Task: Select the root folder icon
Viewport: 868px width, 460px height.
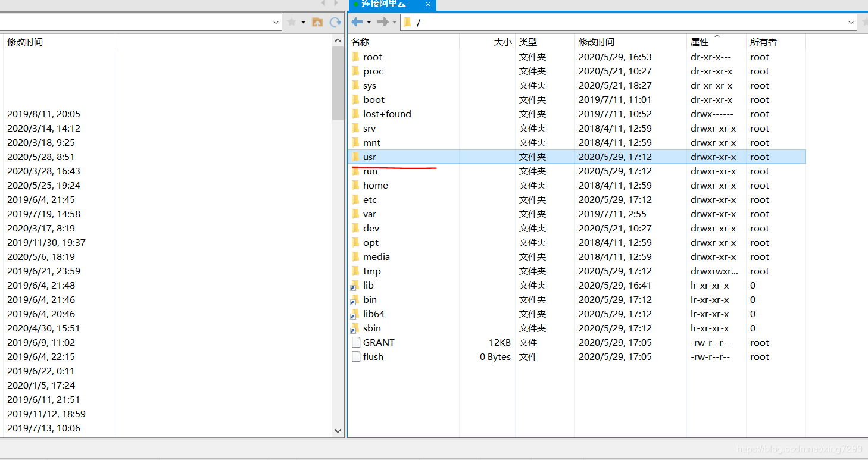Action: click(x=355, y=57)
